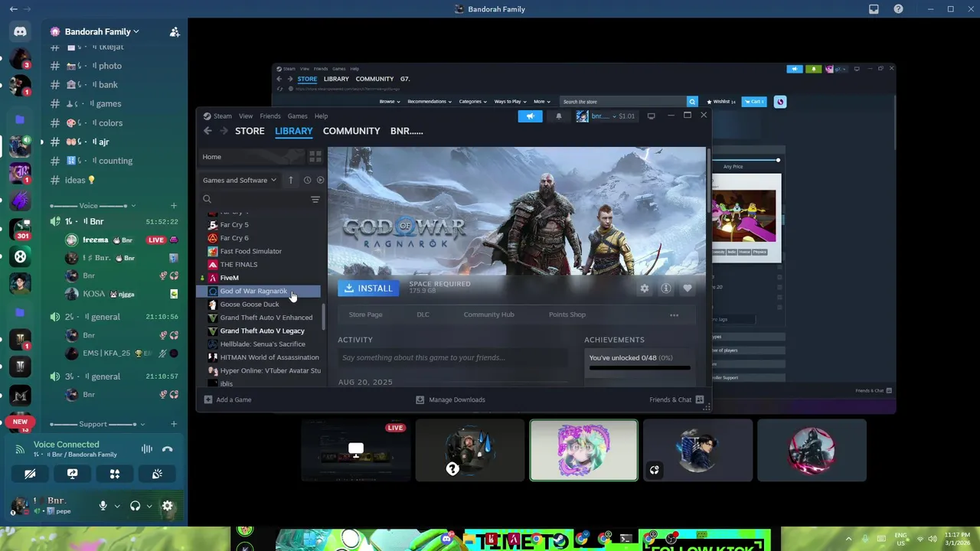Toggle recent activity clock filter

click(x=307, y=181)
